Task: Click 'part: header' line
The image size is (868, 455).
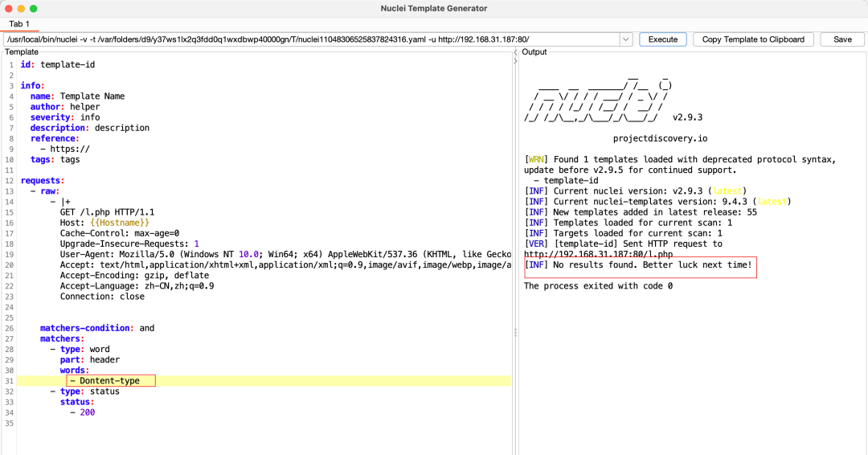Action: [x=90, y=360]
